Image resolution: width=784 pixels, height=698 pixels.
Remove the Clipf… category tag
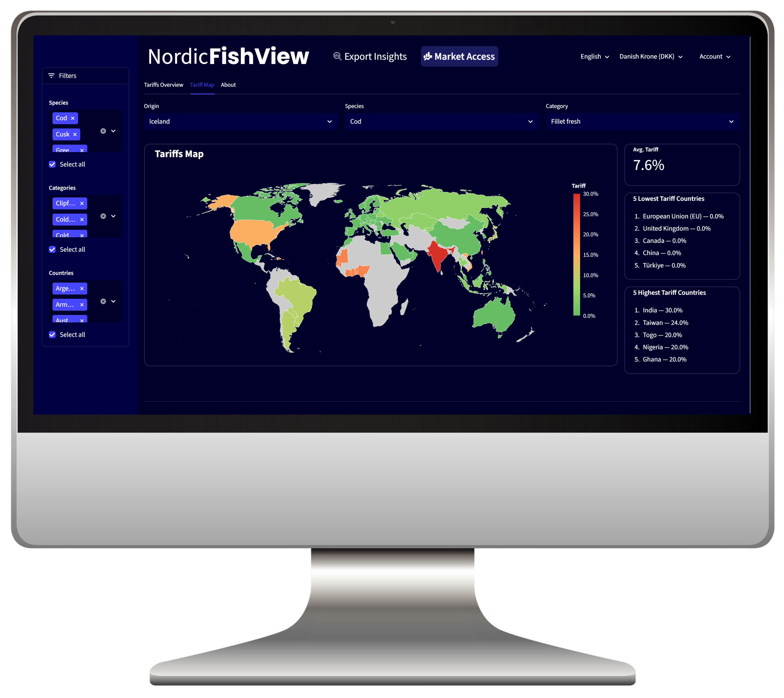(82, 203)
